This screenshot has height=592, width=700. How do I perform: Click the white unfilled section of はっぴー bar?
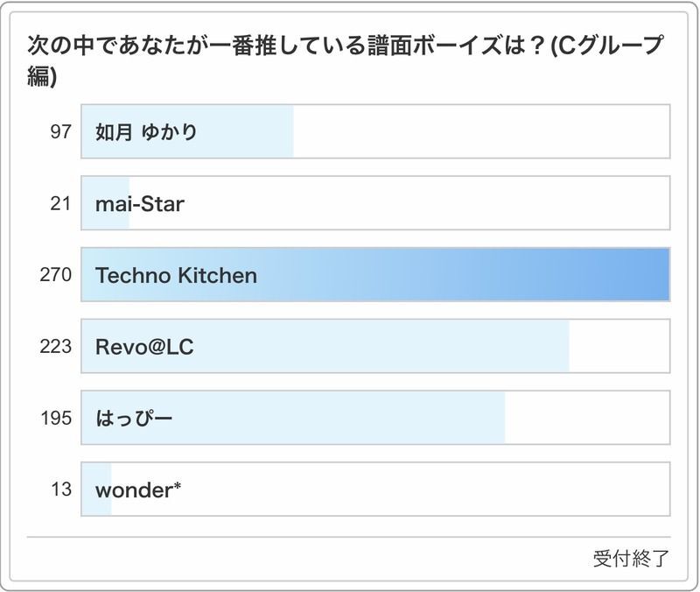(x=586, y=419)
